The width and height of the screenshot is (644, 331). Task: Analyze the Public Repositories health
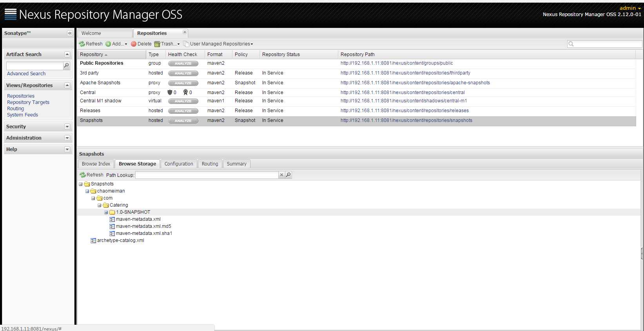183,64
